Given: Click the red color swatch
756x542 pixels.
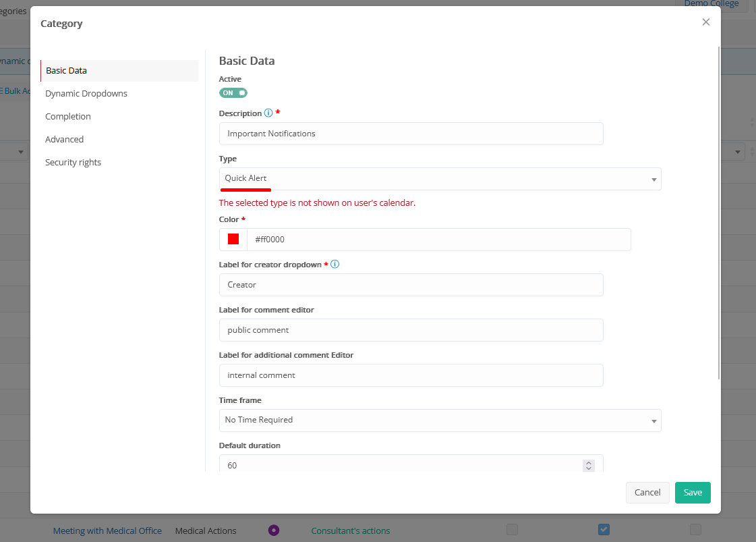Looking at the screenshot, I should coord(233,240).
